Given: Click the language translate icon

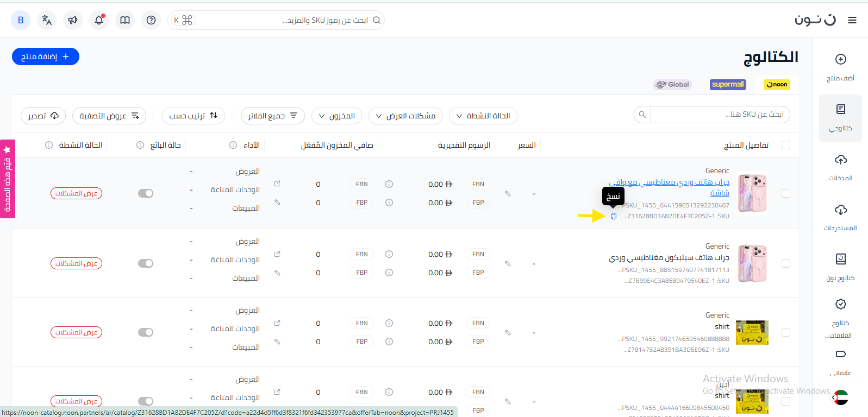Looking at the screenshot, I should 47,20.
